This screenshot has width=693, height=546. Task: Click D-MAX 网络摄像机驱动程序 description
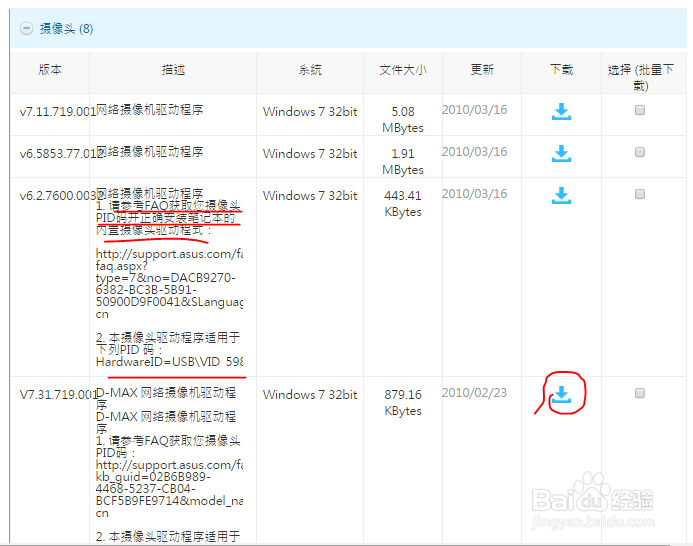166,398
